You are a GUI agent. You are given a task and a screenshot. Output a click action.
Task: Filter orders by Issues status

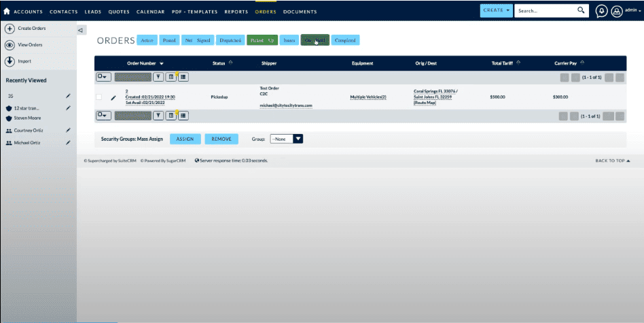point(289,40)
